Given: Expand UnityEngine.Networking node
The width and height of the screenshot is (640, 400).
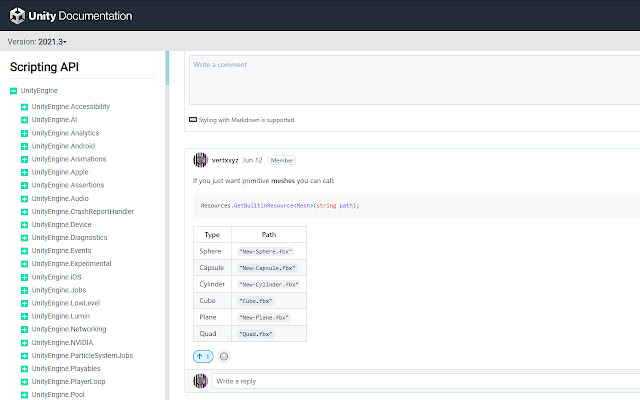Looking at the screenshot, I should (x=24, y=329).
